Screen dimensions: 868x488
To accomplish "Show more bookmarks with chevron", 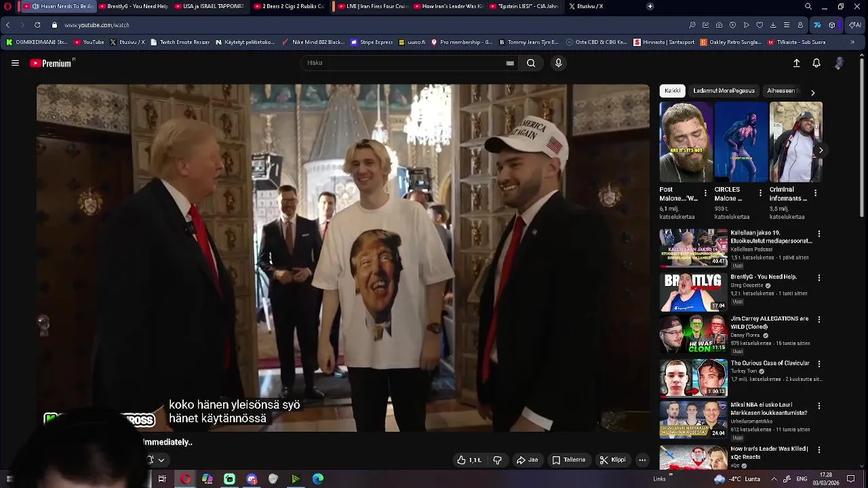I will click(852, 42).
